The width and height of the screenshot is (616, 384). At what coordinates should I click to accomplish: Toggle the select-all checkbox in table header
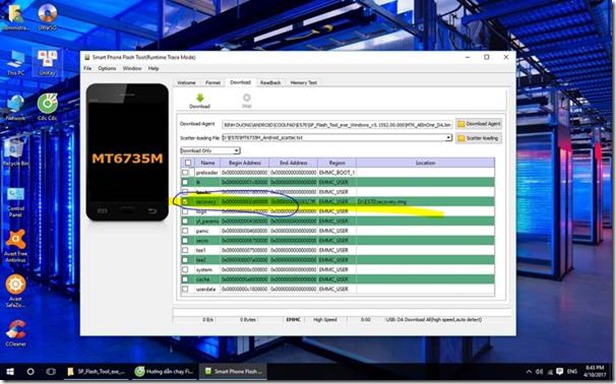tap(188, 163)
